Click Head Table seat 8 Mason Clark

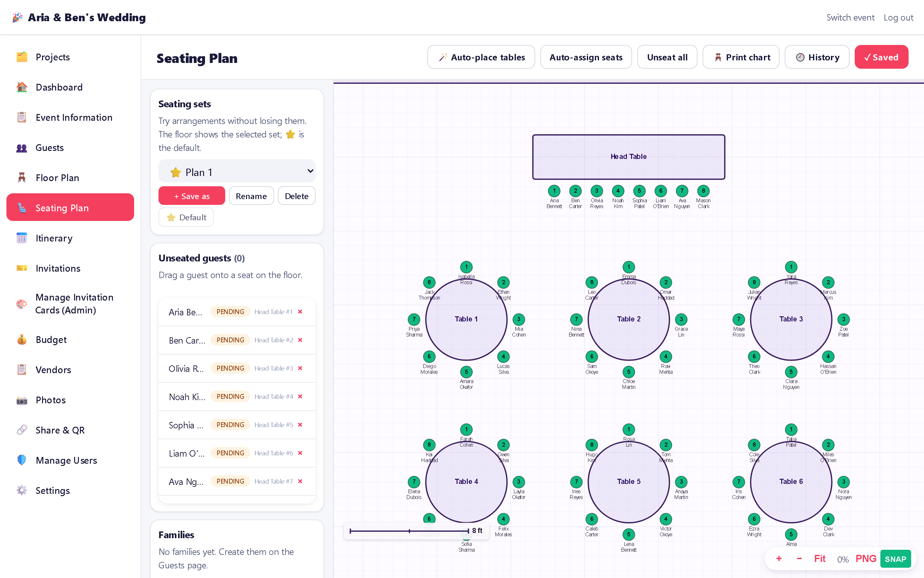pyautogui.click(x=703, y=191)
